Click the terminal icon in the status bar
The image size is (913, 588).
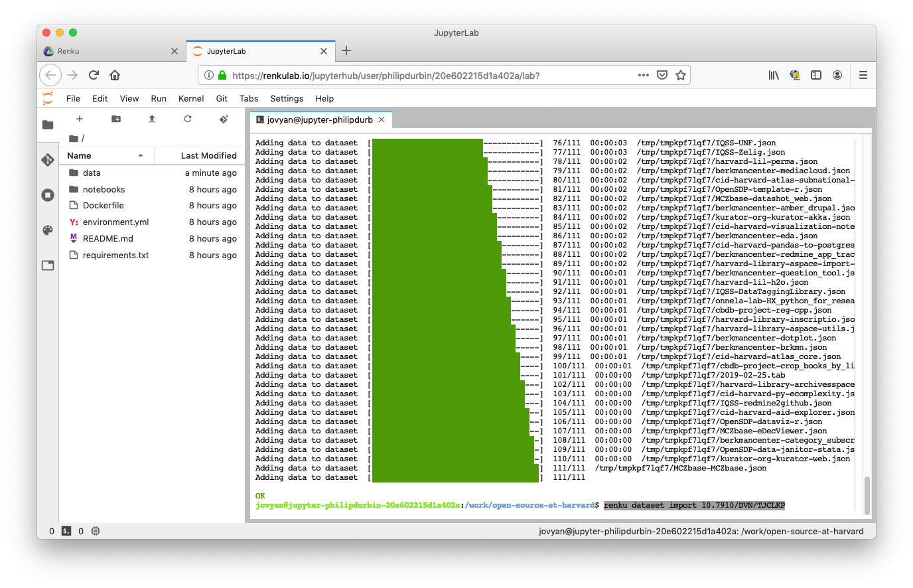[67, 531]
